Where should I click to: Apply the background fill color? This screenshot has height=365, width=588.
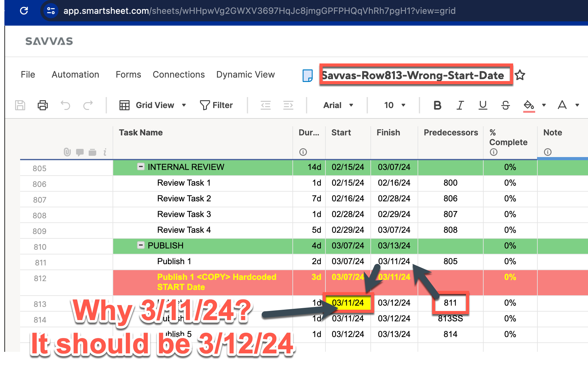coord(529,106)
